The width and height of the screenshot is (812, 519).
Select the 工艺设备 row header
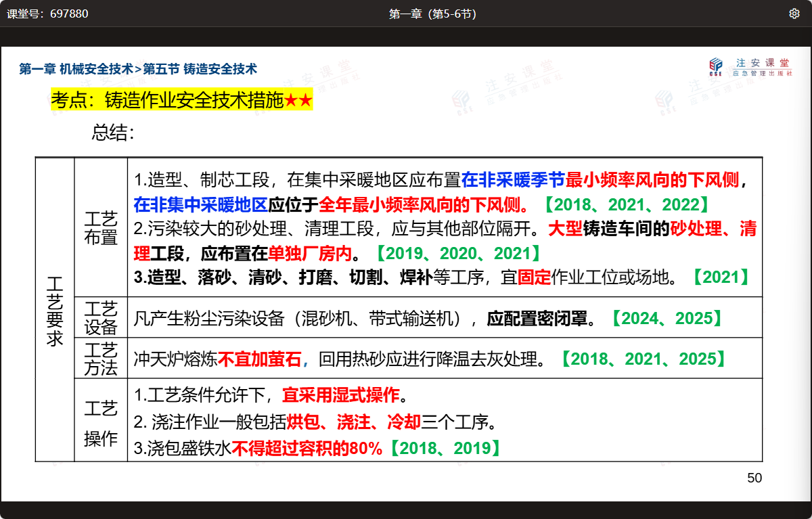point(101,318)
